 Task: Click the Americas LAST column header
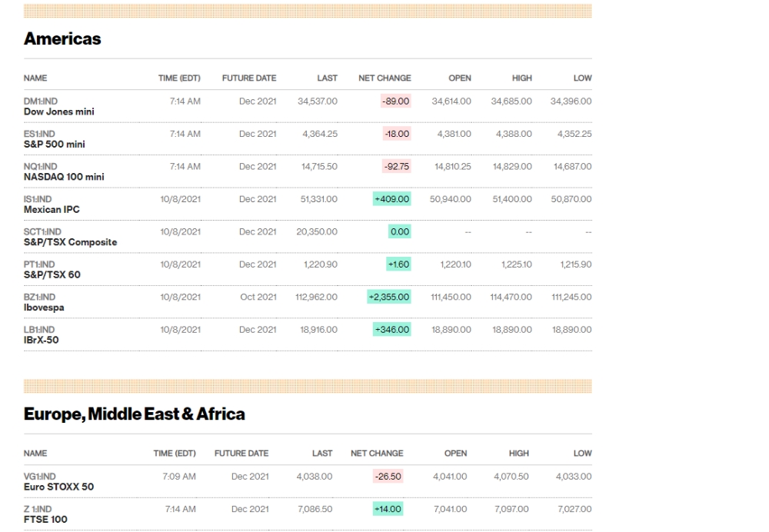click(x=327, y=78)
